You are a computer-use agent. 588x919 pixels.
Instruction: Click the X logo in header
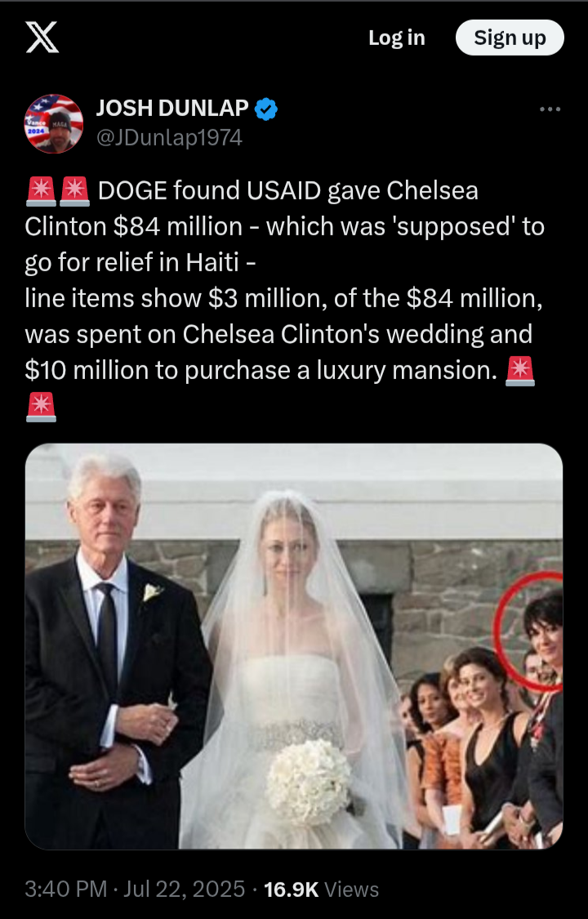(42, 38)
